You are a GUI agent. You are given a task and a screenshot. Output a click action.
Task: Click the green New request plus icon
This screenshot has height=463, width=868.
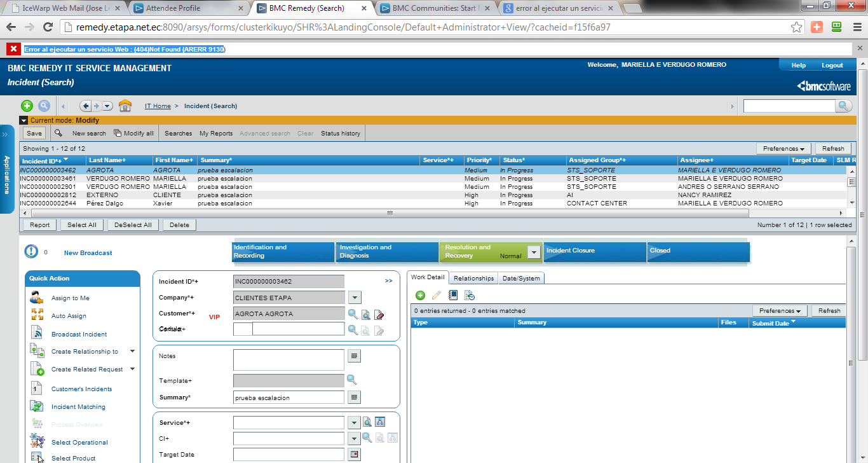tap(27, 106)
